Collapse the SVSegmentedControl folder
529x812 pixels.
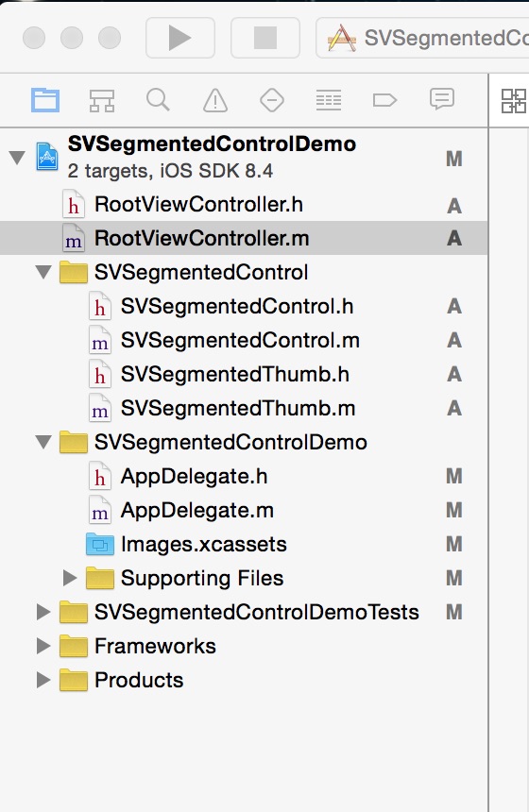tap(43, 271)
